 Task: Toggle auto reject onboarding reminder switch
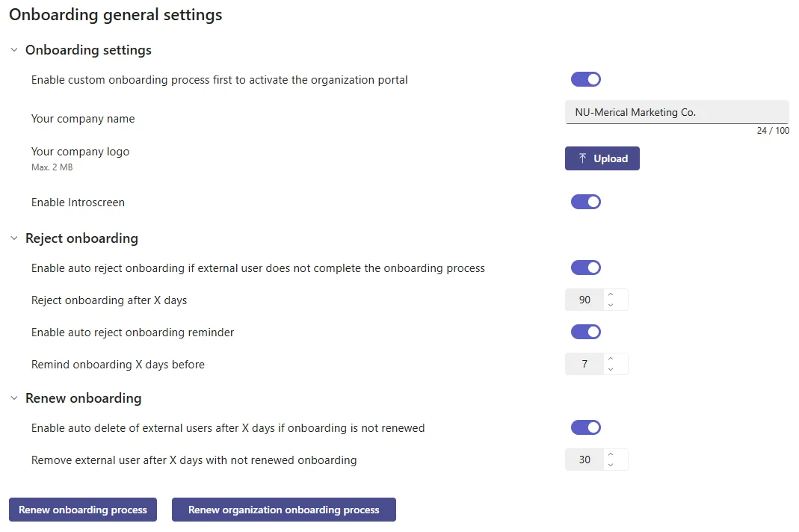[x=585, y=332]
